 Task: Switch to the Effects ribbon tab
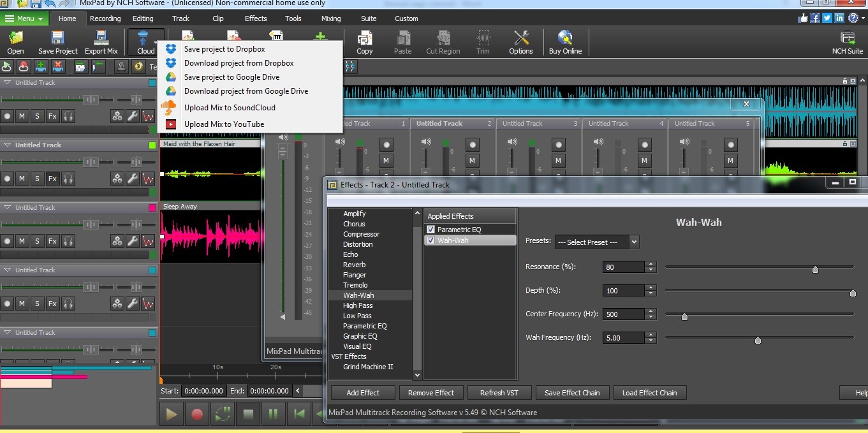pos(256,18)
